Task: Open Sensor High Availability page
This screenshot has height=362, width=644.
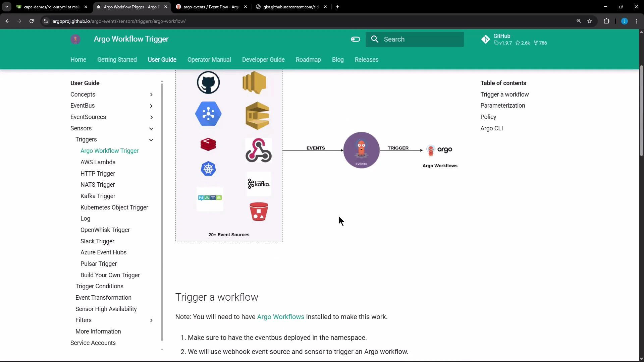Action: (106, 309)
